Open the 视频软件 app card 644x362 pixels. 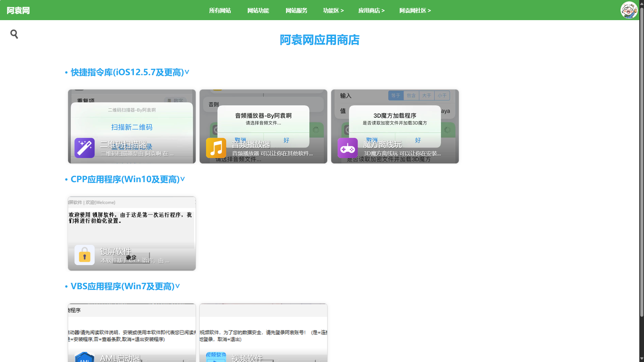point(263,333)
